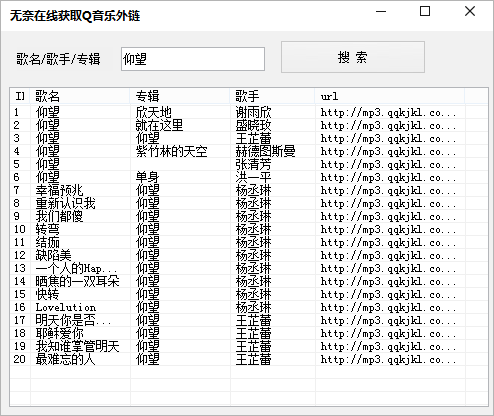Image resolution: width=494 pixels, height=416 pixels.
Task: Select singer 谢雨欣 in row 1
Action: pyautogui.click(x=253, y=113)
